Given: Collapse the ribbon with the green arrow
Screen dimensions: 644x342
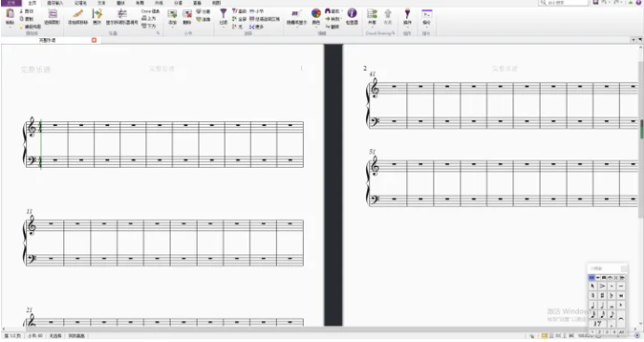Looking at the screenshot, I should [630, 3].
